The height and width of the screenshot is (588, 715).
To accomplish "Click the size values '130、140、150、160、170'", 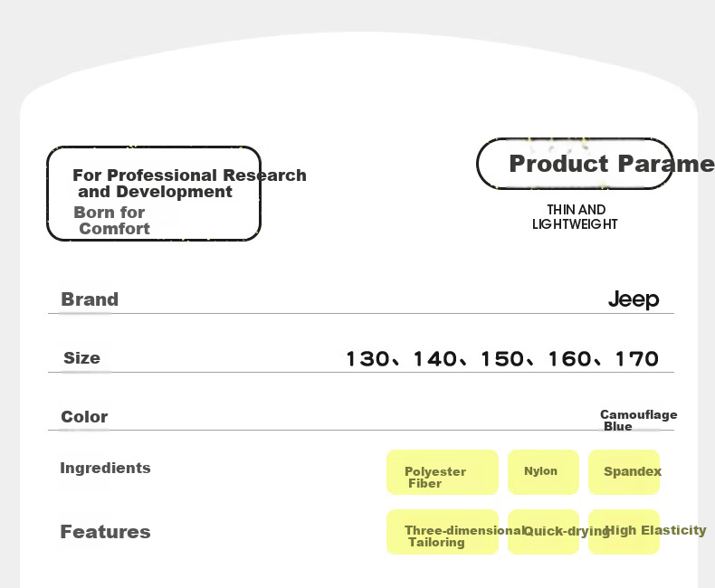I will point(502,359).
